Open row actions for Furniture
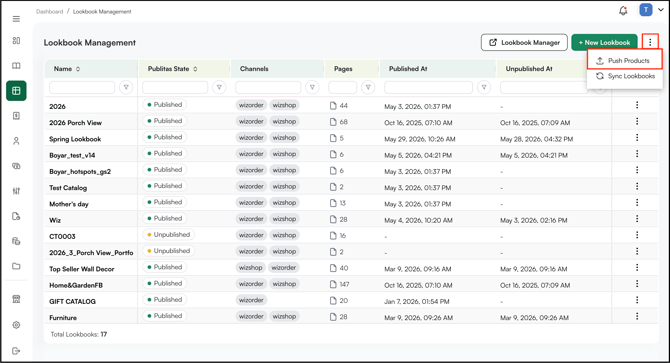The width and height of the screenshot is (670, 363). click(637, 316)
